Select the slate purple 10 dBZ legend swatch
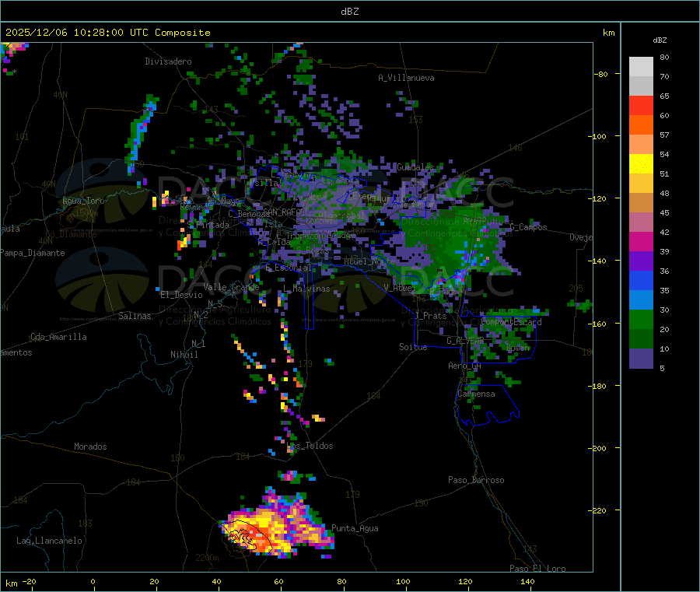The width and height of the screenshot is (700, 592). pos(641,359)
